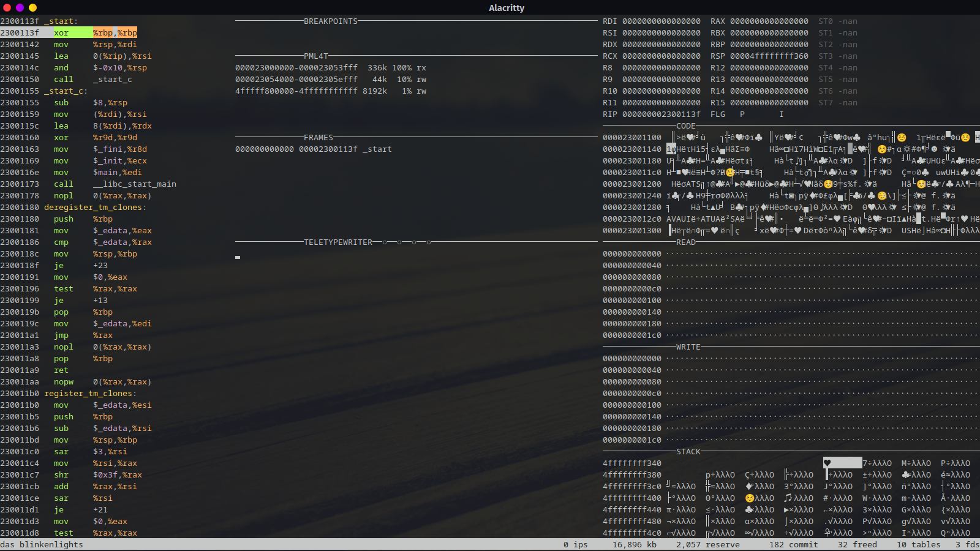Click the das blinkenlights status text
980x551 pixels.
click(42, 545)
